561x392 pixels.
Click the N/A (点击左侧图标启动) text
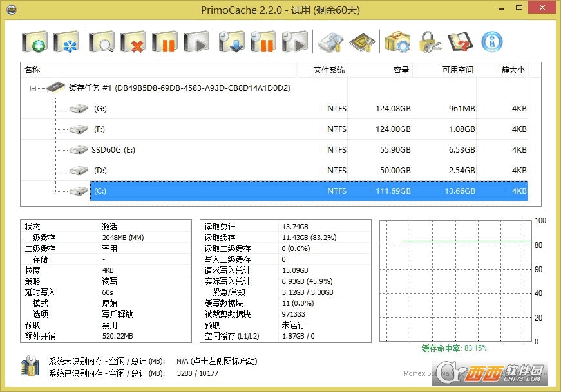click(217, 361)
